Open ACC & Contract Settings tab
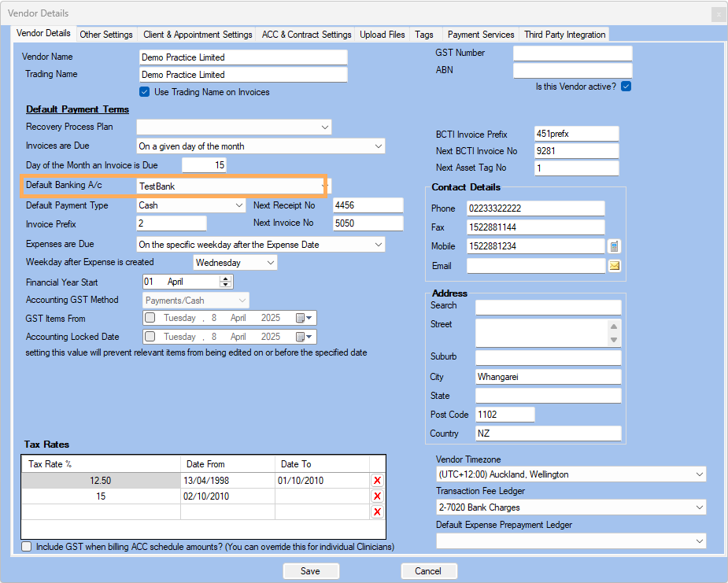 [x=306, y=35]
